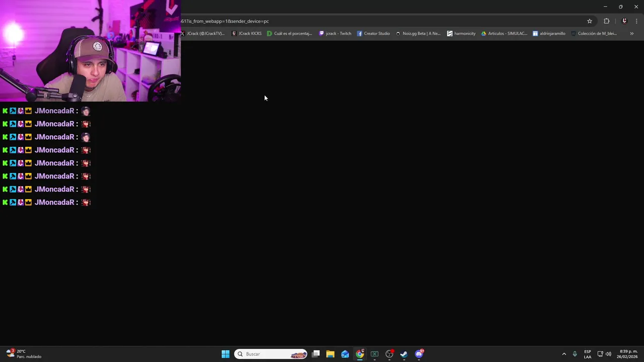Open the Creator Studio bookmark
The image size is (644, 362).
[x=373, y=34]
